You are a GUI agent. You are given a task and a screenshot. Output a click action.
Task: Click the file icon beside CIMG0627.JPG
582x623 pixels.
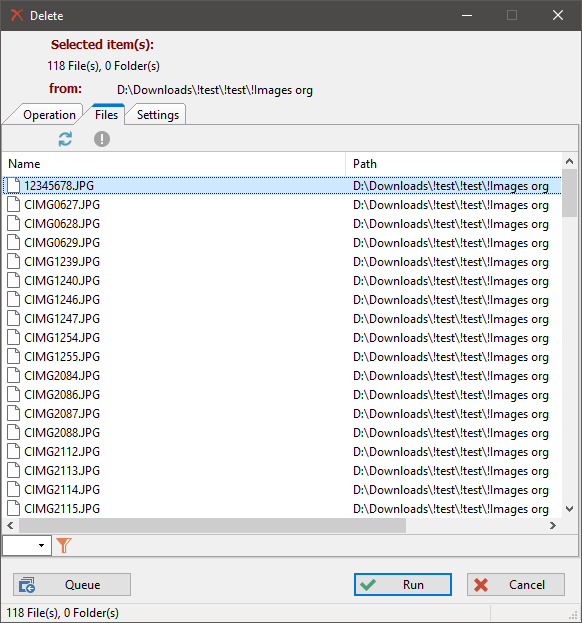(14, 205)
